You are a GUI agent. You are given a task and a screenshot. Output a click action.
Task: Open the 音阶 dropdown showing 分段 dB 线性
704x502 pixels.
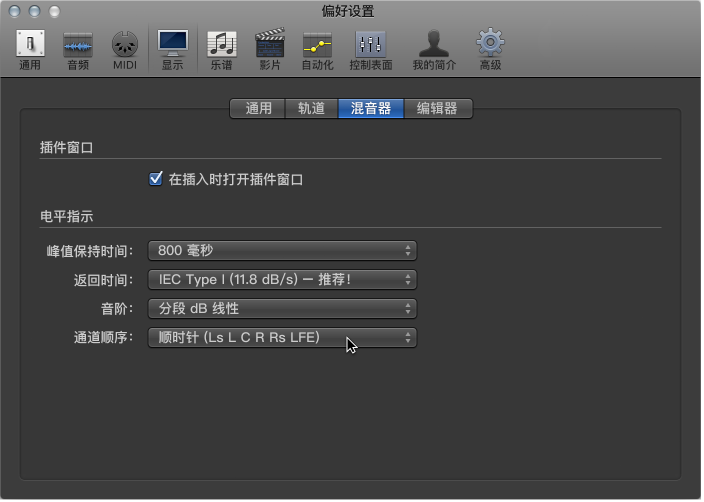(282, 309)
